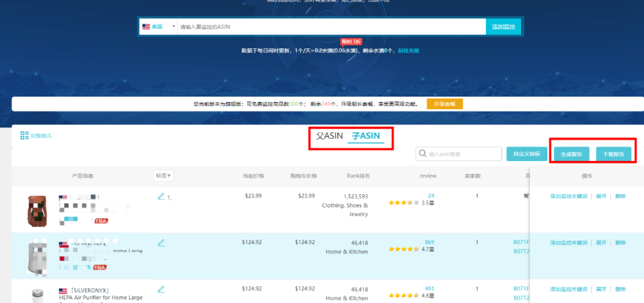Click the 添加监控 button

tap(503, 27)
